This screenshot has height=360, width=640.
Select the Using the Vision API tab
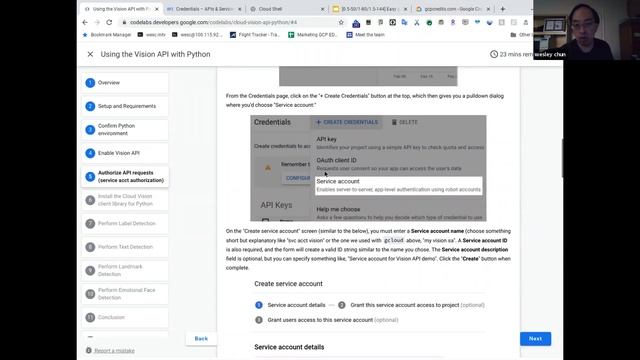(x=121, y=9)
